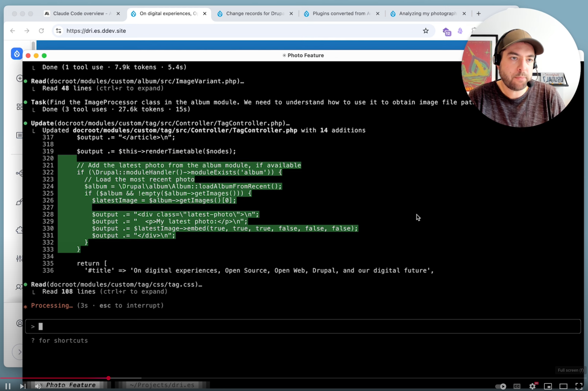This screenshot has height=391, width=588.
Task: Bookmark the page with the star icon
Action: 426,31
